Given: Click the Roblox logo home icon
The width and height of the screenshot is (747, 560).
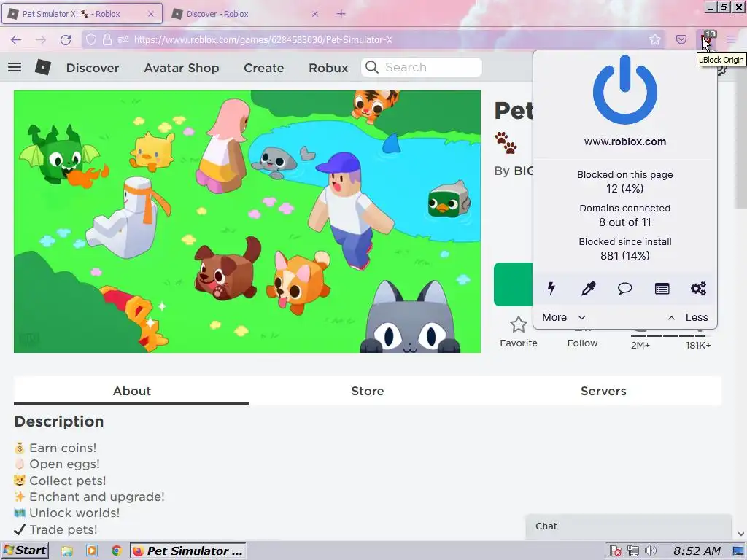Looking at the screenshot, I should [43, 67].
